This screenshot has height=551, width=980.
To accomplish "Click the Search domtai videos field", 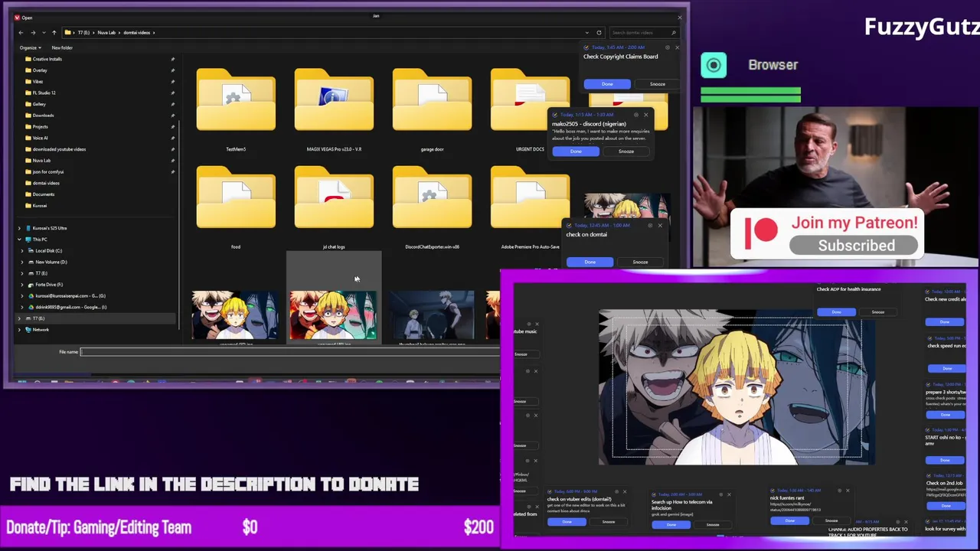I will [644, 32].
